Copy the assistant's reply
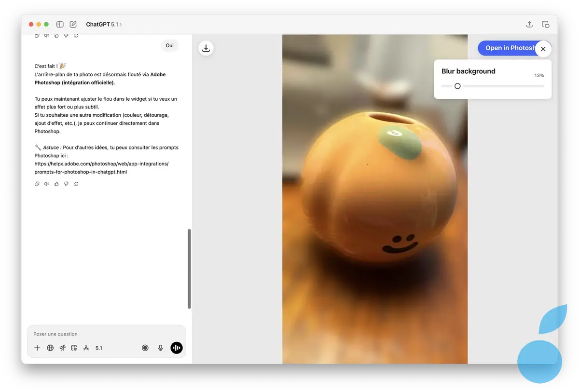This screenshot has height=392, width=579. click(37, 184)
